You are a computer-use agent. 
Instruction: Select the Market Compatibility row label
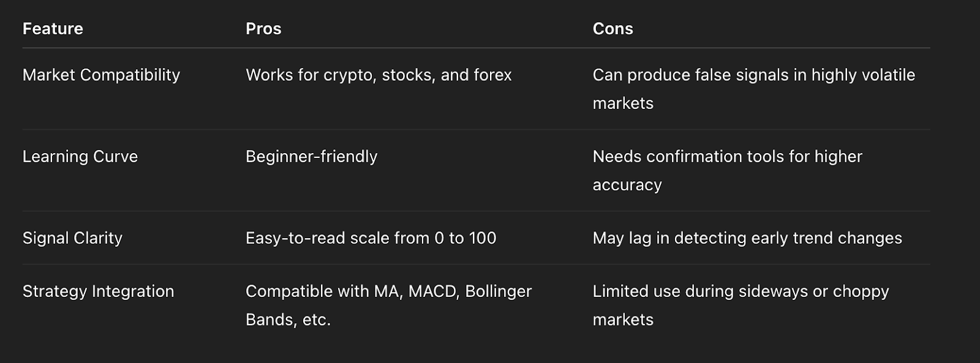101,75
